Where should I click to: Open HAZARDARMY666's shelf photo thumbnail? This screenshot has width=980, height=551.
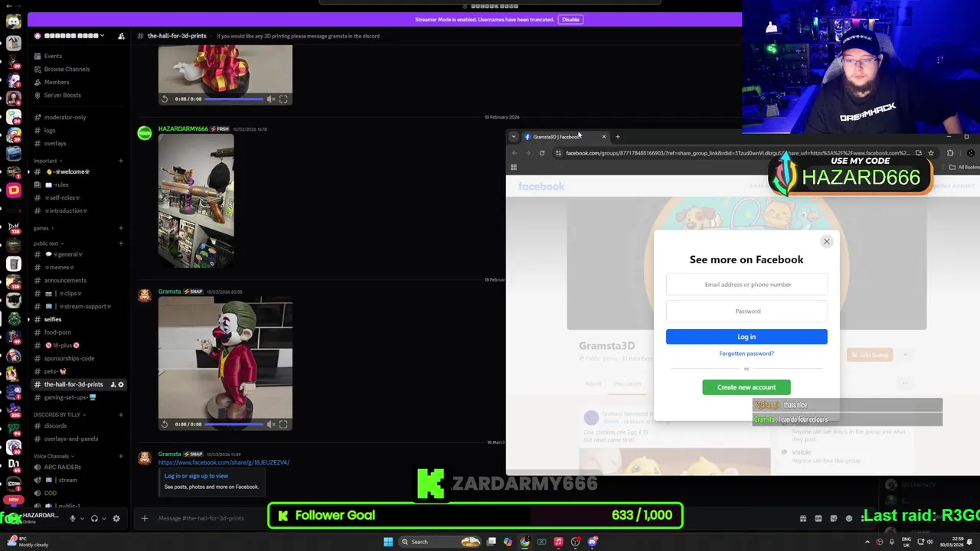(x=196, y=201)
